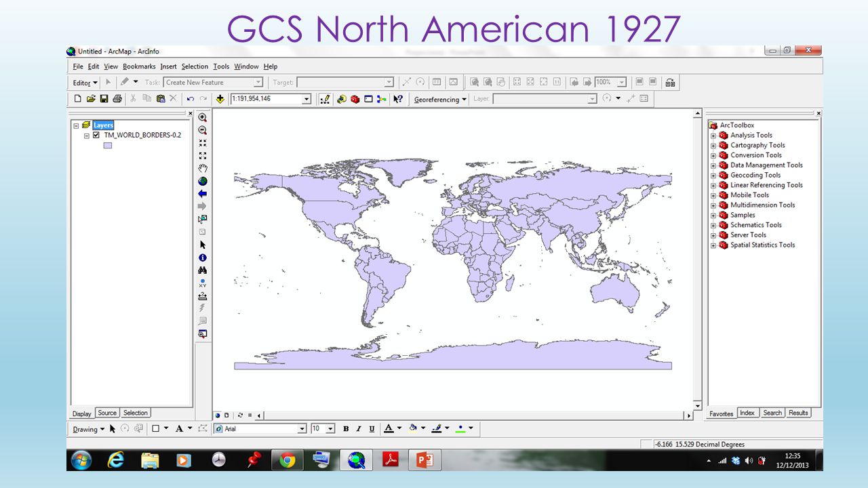Open the magnifier viewer window tool
This screenshot has height=488, width=868.
coord(202,333)
